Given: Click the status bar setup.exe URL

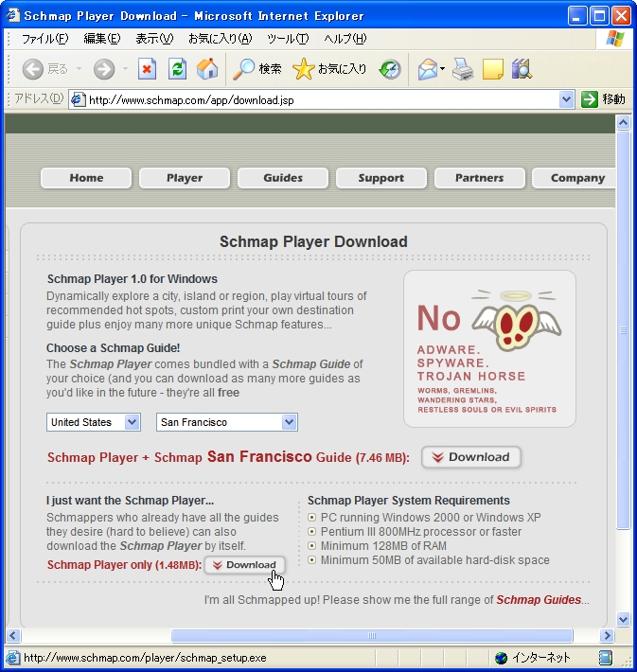Looking at the screenshot, I should pyautogui.click(x=145, y=658).
